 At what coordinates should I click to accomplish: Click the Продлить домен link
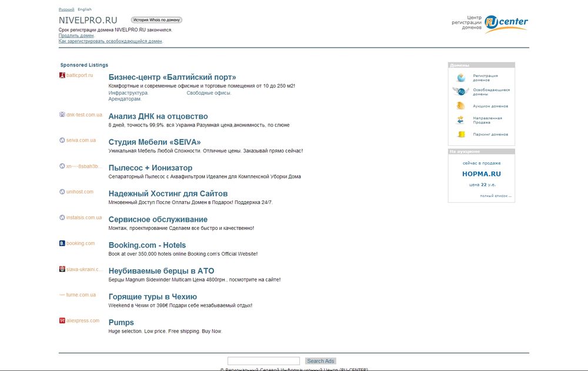click(x=76, y=36)
